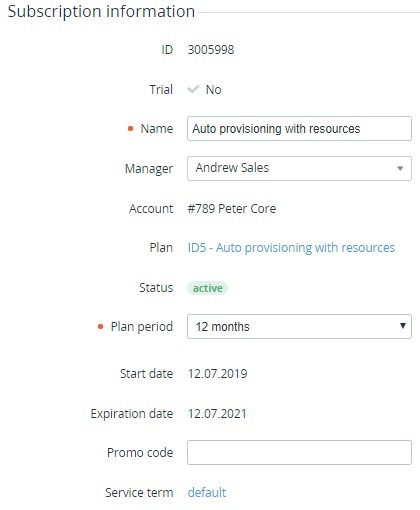Click the Expiration date value 12.07.2021

click(x=217, y=414)
